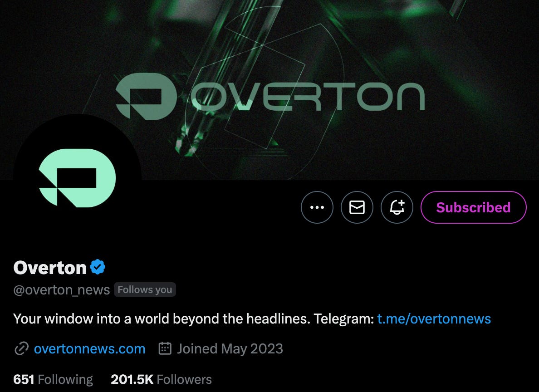Click the @overton_news handle text
This screenshot has height=392, width=539.
[x=62, y=290]
